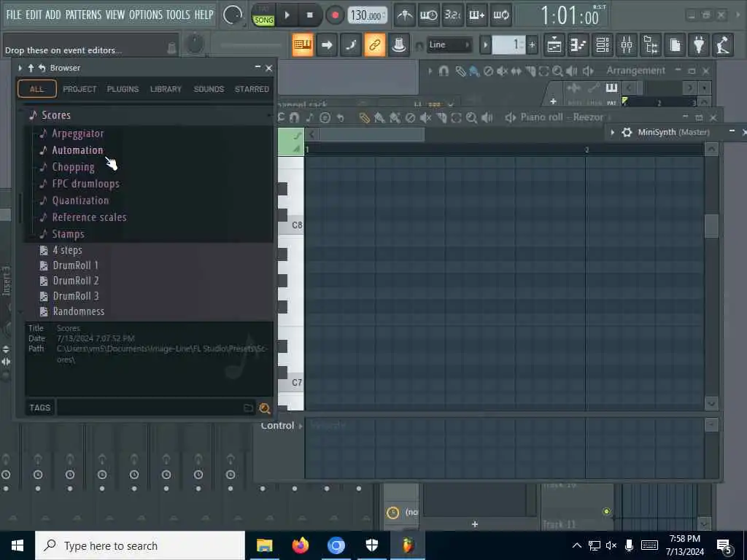Viewport: 747px width, 560px height.
Task: Open the Piano roll view from the main toolbar
Action: point(578,44)
